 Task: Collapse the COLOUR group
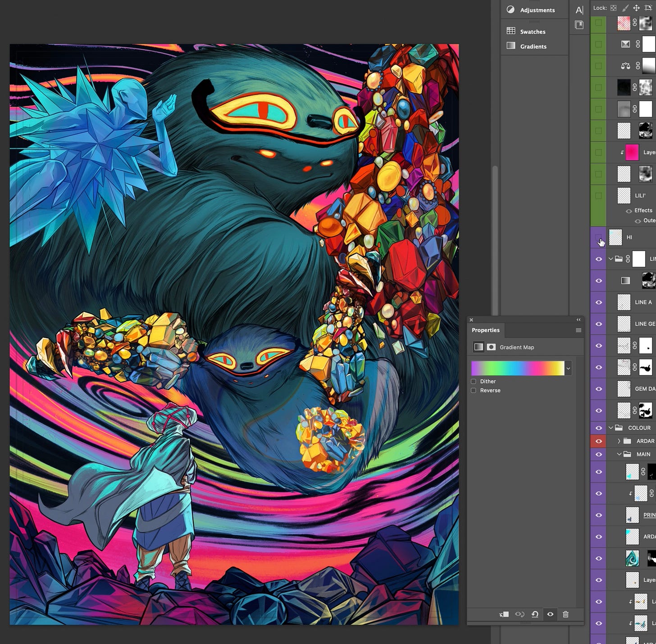pos(611,428)
